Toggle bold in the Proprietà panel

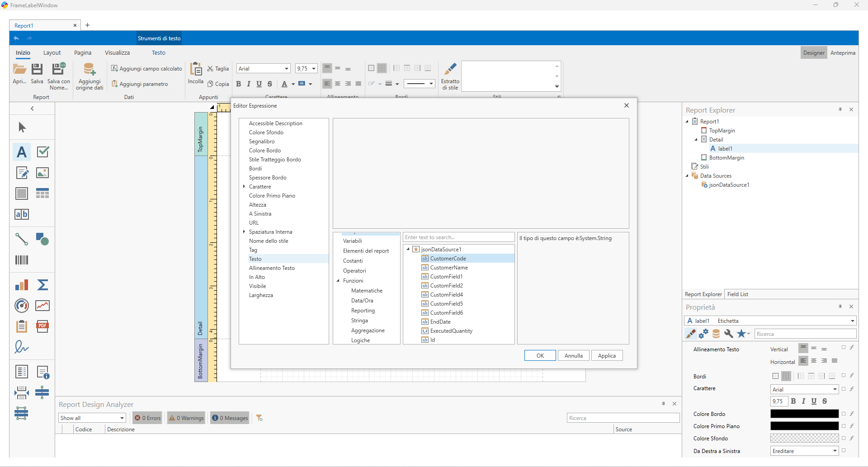pyautogui.click(x=793, y=401)
